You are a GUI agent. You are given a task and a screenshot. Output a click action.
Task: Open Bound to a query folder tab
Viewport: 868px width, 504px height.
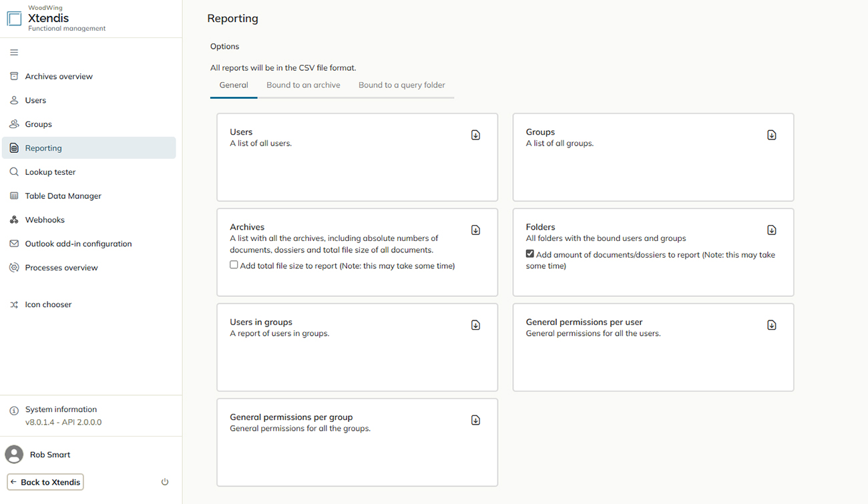(x=402, y=85)
